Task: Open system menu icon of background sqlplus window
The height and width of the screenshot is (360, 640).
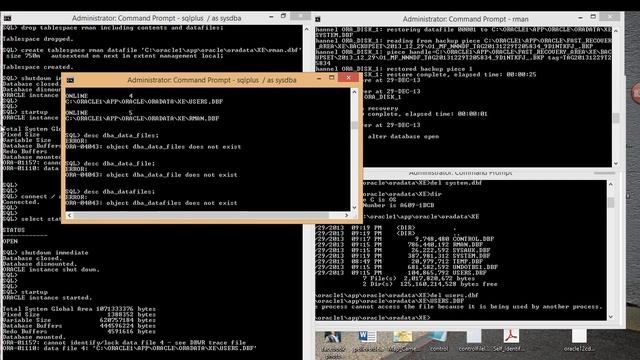Action: 7,18
